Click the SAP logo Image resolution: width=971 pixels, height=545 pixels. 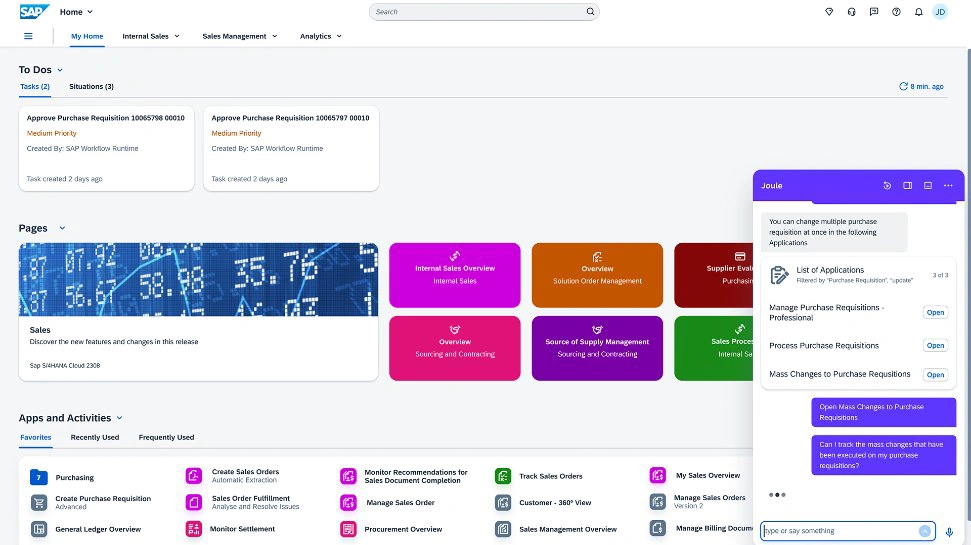point(33,12)
